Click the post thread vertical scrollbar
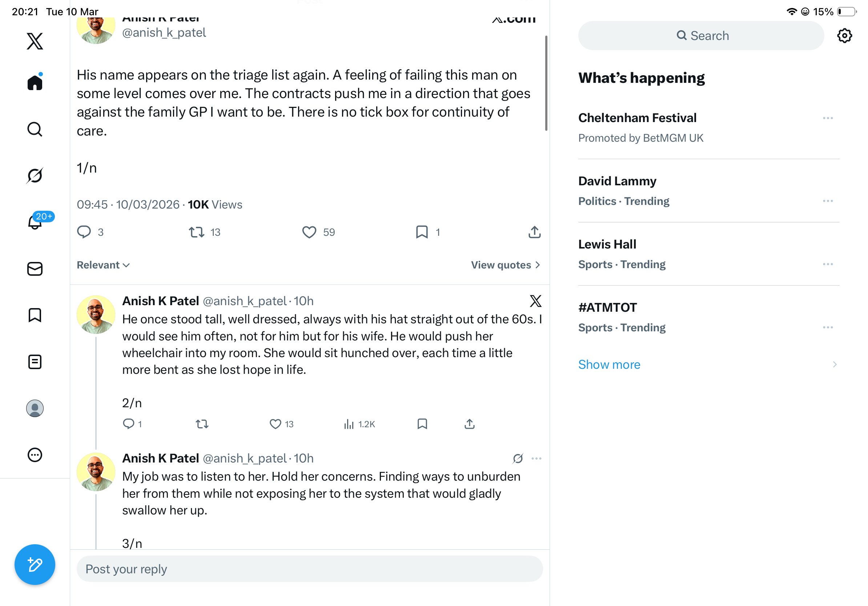The width and height of the screenshot is (868, 606). click(x=546, y=83)
